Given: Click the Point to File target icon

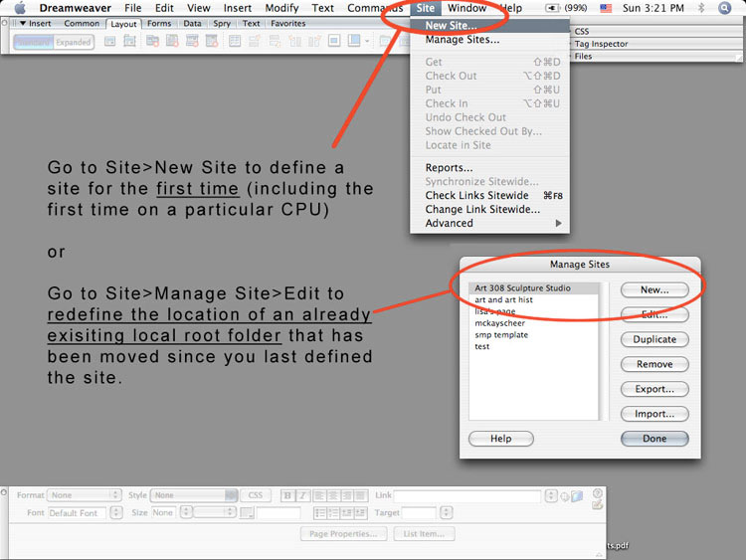Looking at the screenshot, I should pos(565,496).
